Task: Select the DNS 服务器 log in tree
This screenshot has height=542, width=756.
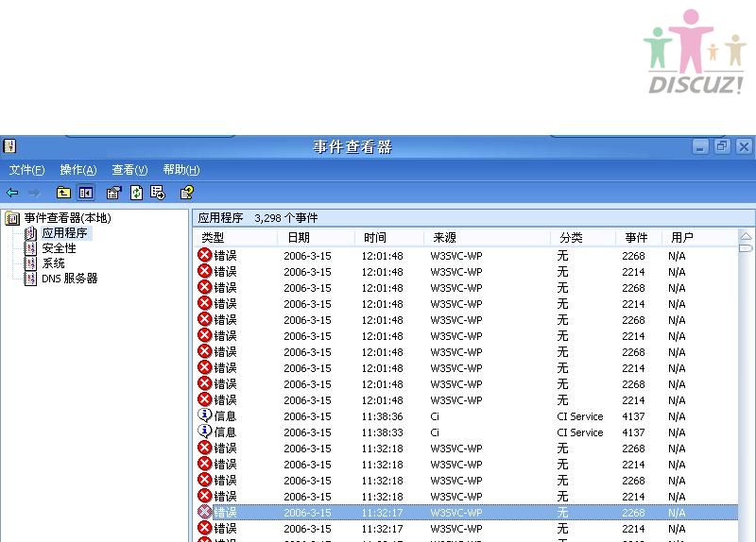Action: pos(69,278)
